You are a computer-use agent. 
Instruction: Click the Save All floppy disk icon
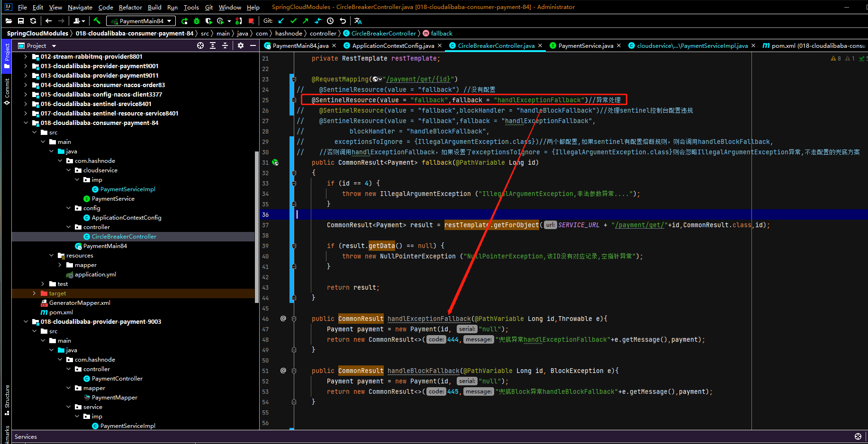(x=21, y=21)
